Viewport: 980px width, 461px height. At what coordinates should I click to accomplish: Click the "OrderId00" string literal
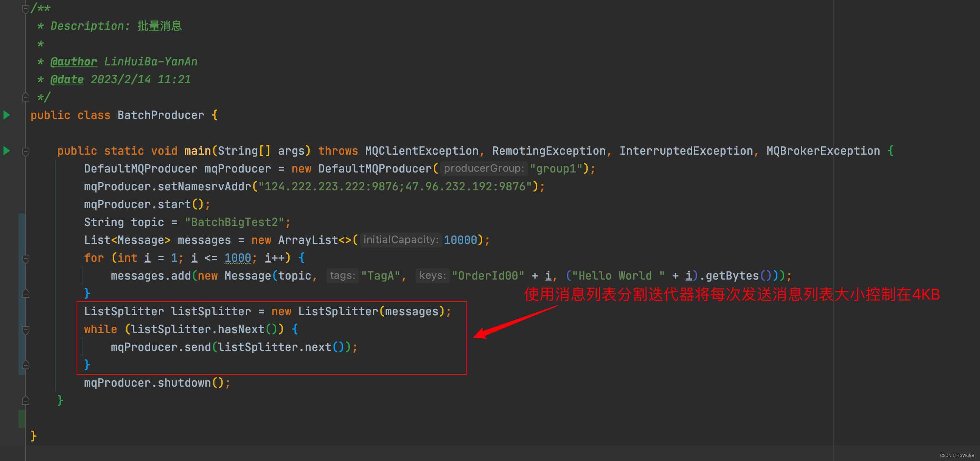coord(488,276)
